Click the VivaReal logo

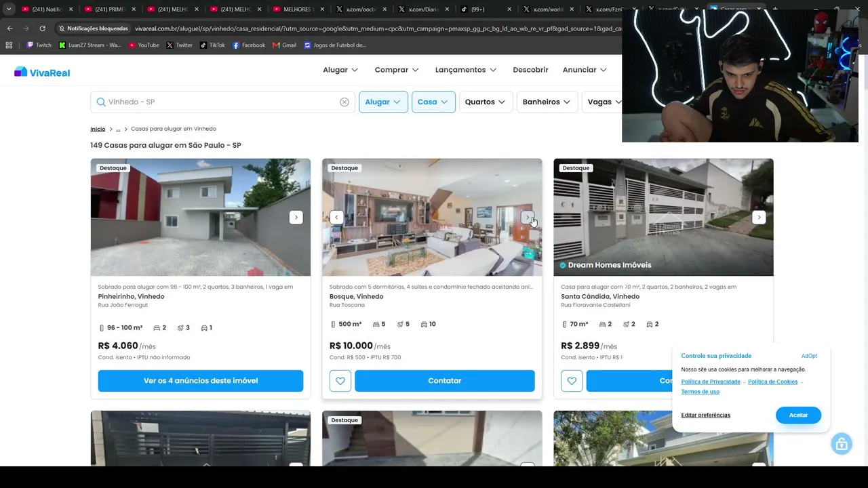pos(42,72)
